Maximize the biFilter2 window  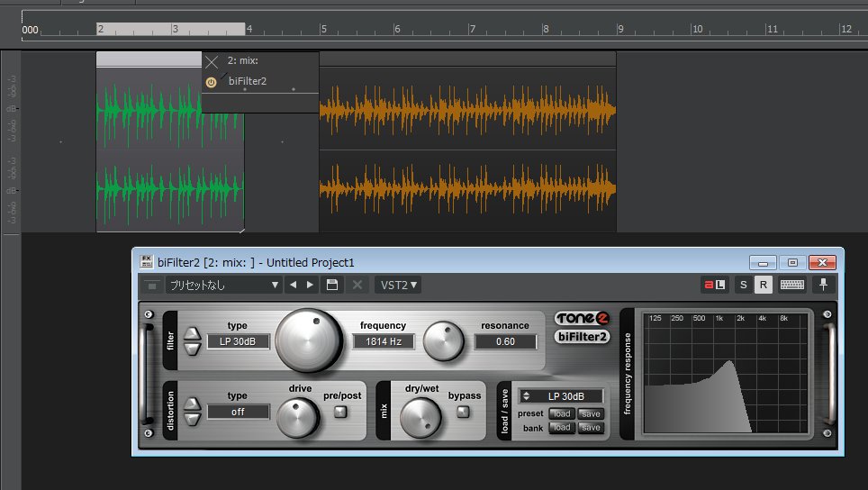792,262
